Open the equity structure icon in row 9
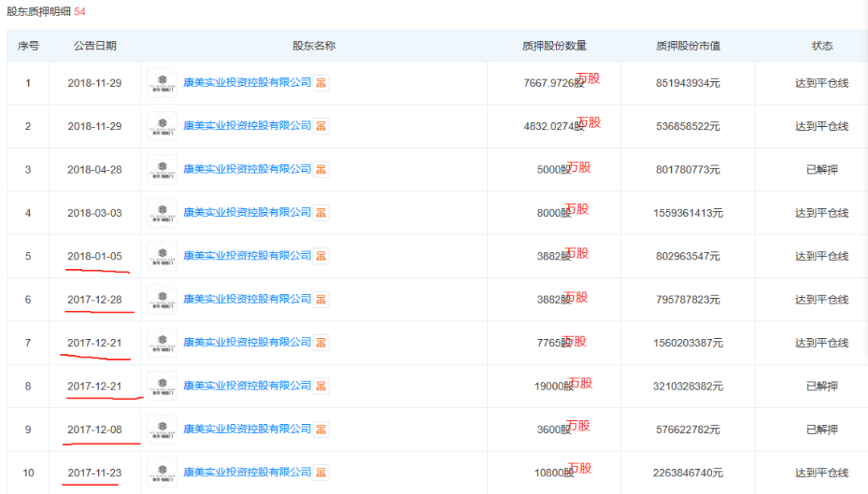 (x=321, y=429)
